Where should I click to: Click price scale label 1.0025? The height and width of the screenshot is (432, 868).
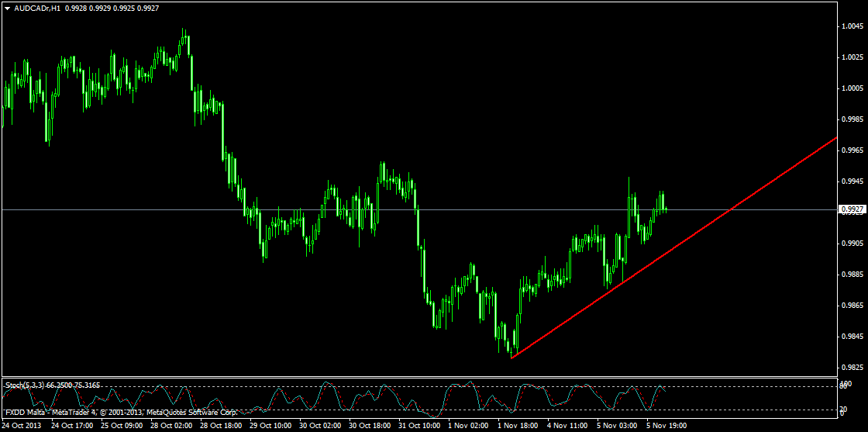[x=852, y=57]
